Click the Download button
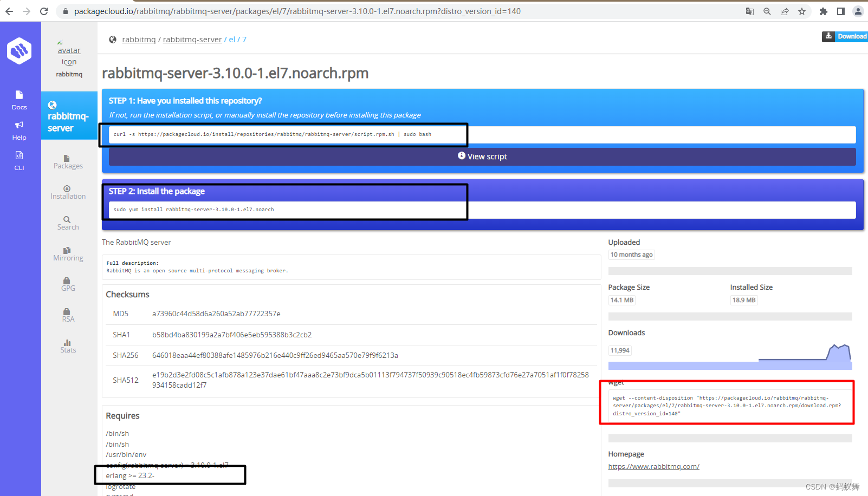The width and height of the screenshot is (868, 496). [x=845, y=36]
